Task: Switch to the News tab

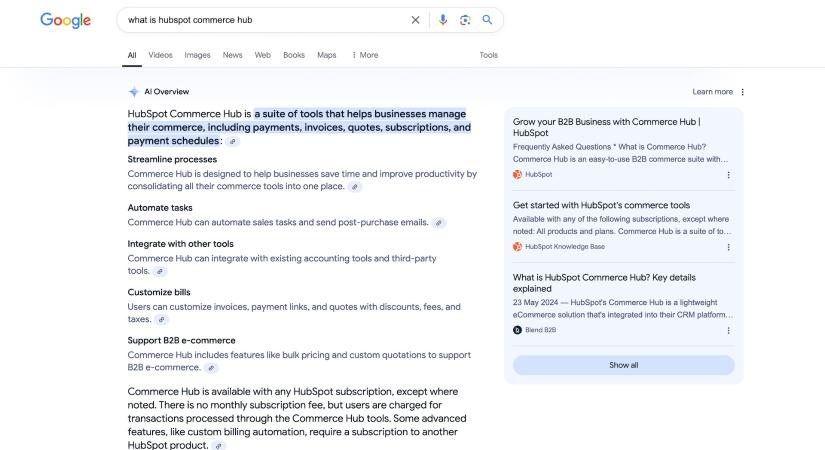Action: click(x=233, y=55)
